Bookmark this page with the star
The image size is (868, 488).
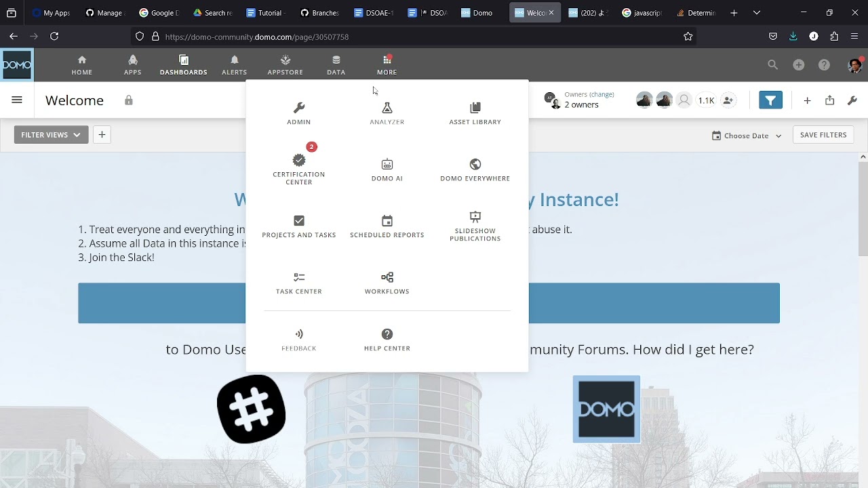click(x=688, y=37)
